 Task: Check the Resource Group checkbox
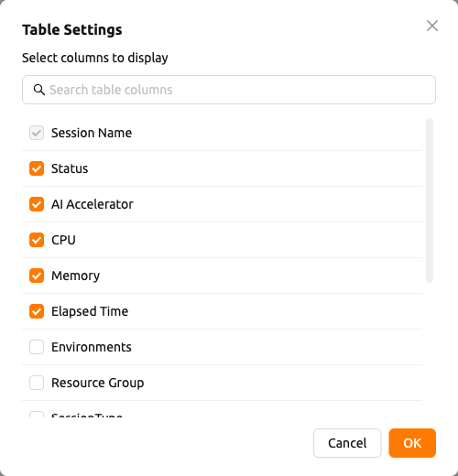(37, 383)
